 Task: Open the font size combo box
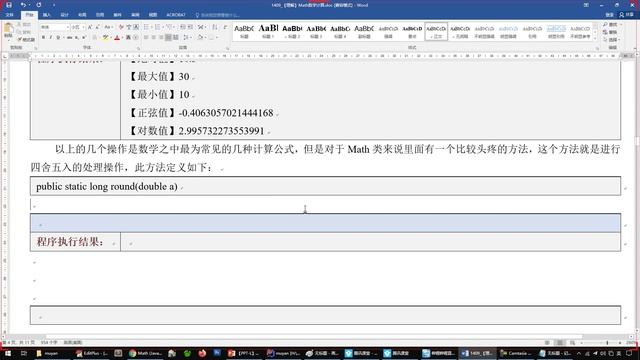[78, 27]
